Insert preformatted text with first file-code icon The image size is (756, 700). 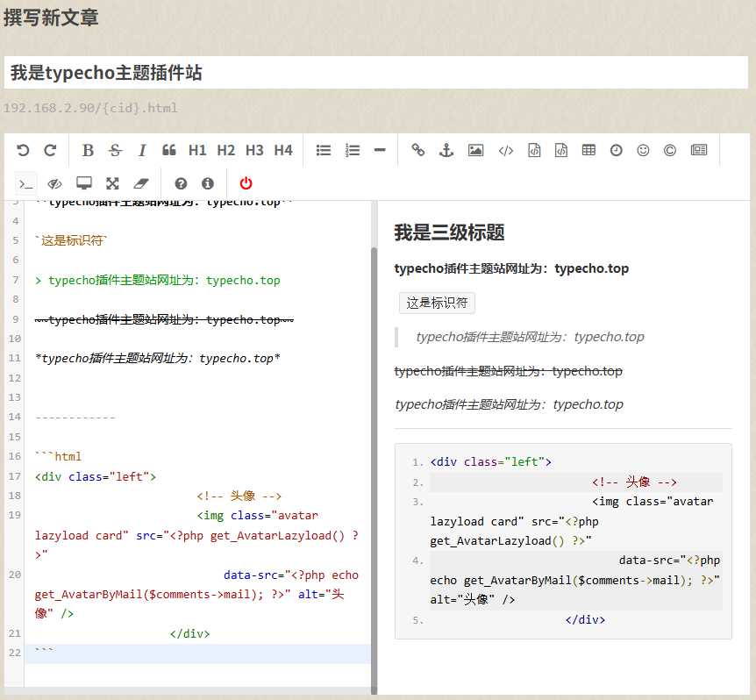(x=534, y=150)
